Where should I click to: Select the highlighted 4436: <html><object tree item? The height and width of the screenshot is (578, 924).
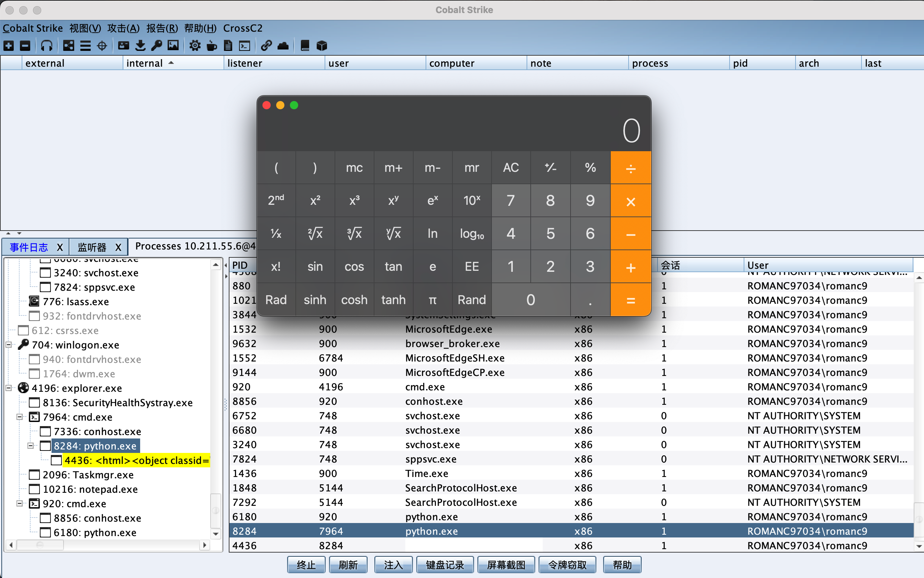coord(136,460)
